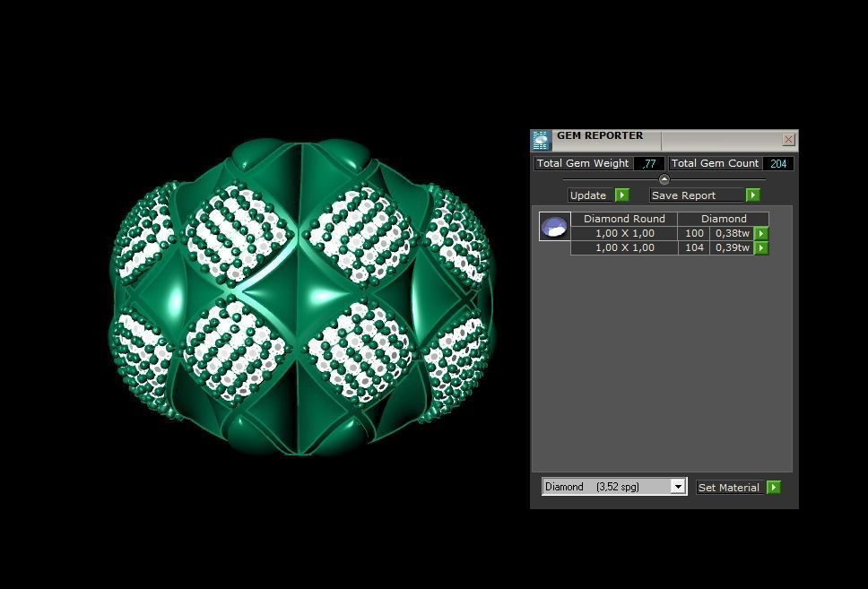
Task: Click the Total Gem Weight label
Action: tap(583, 163)
